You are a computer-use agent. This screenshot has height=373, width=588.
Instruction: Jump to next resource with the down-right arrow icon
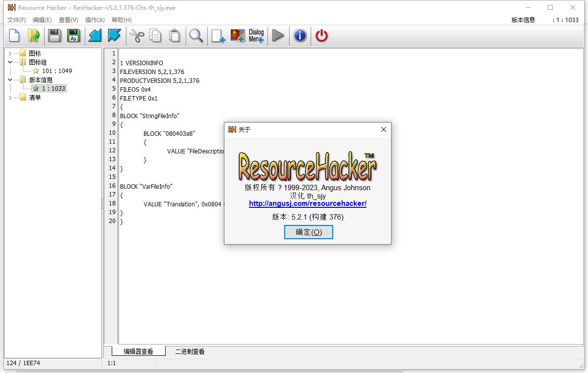pos(114,36)
